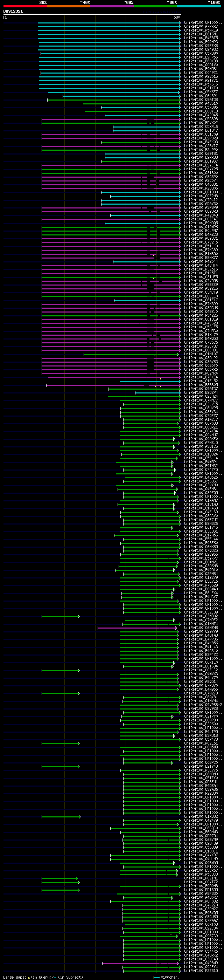Open the UniRef100_A9TXT0 entry
This screenshot has height=980, width=224.
201,88
